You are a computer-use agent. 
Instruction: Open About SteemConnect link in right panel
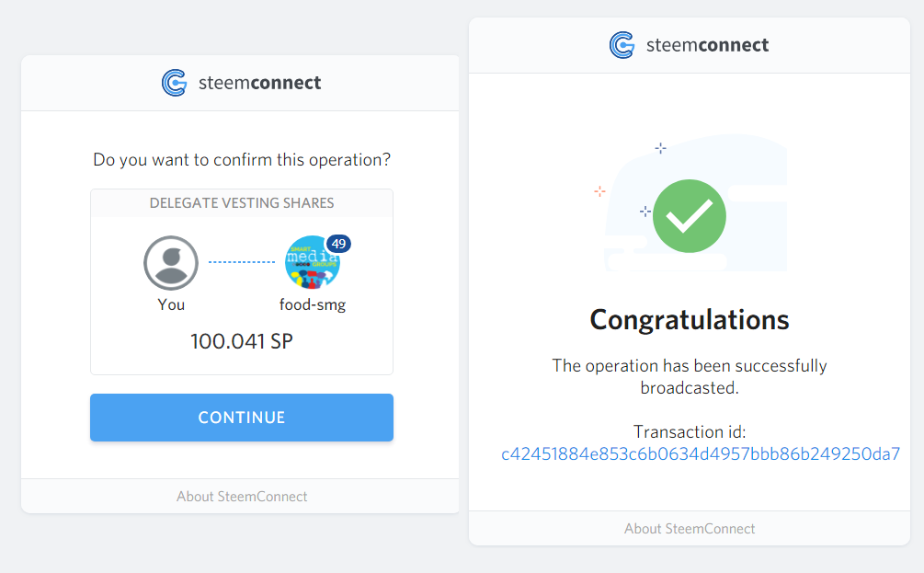[690, 529]
